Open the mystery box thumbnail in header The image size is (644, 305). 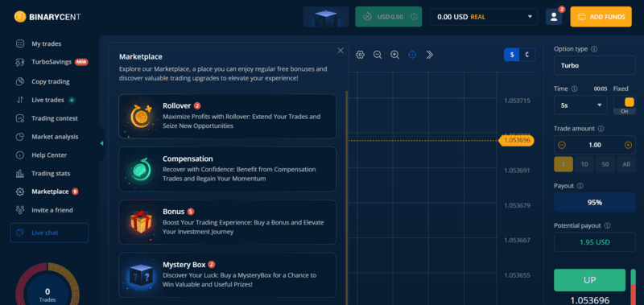pyautogui.click(x=326, y=17)
